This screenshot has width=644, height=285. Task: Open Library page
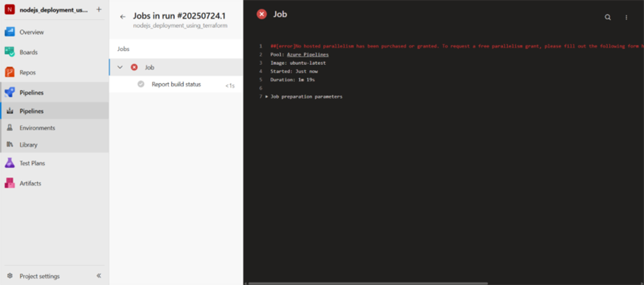28,145
